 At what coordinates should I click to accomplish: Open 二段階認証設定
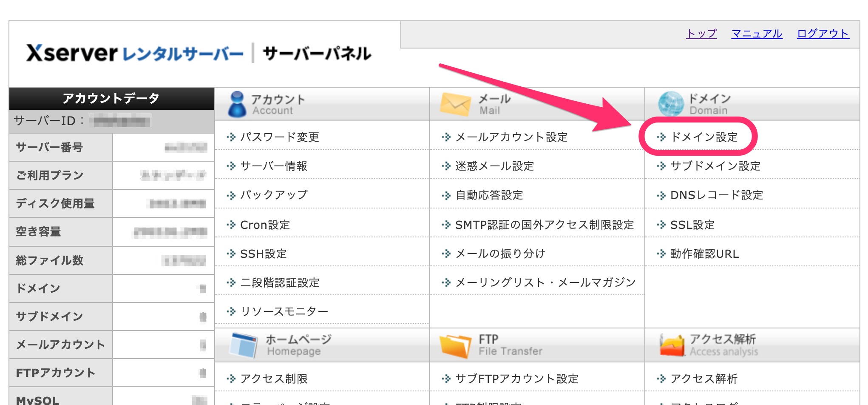tap(279, 282)
